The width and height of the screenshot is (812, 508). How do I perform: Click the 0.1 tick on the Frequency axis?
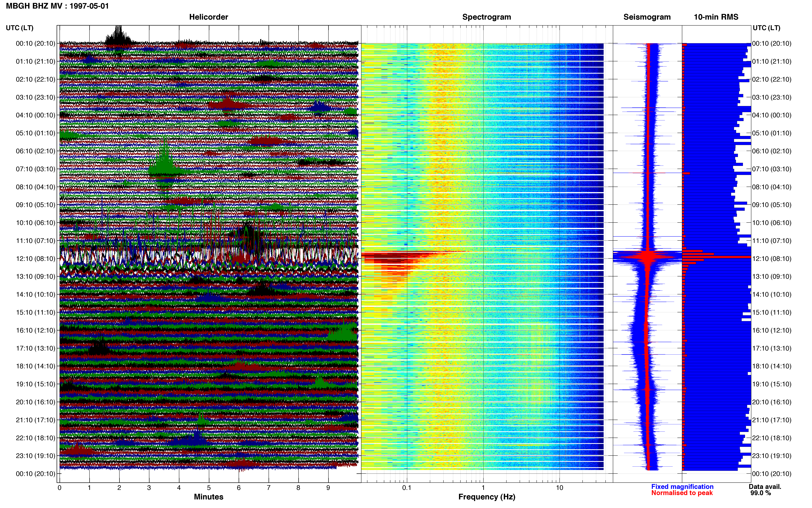(x=407, y=488)
